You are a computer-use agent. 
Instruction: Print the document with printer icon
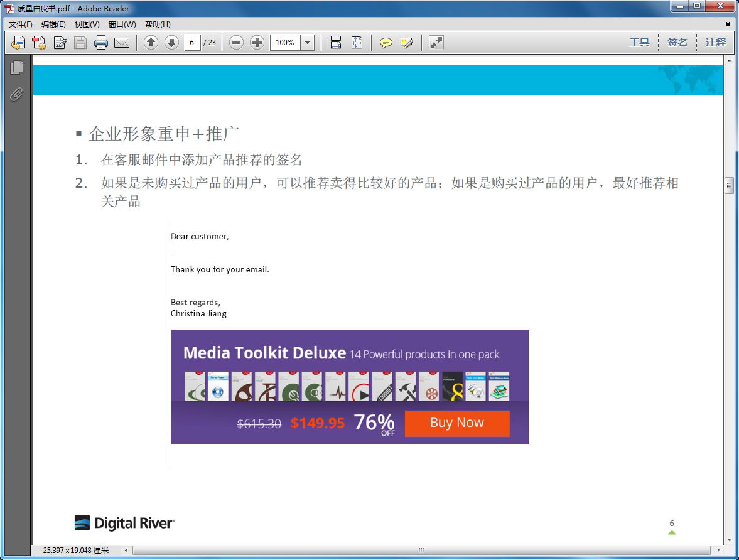tap(101, 43)
